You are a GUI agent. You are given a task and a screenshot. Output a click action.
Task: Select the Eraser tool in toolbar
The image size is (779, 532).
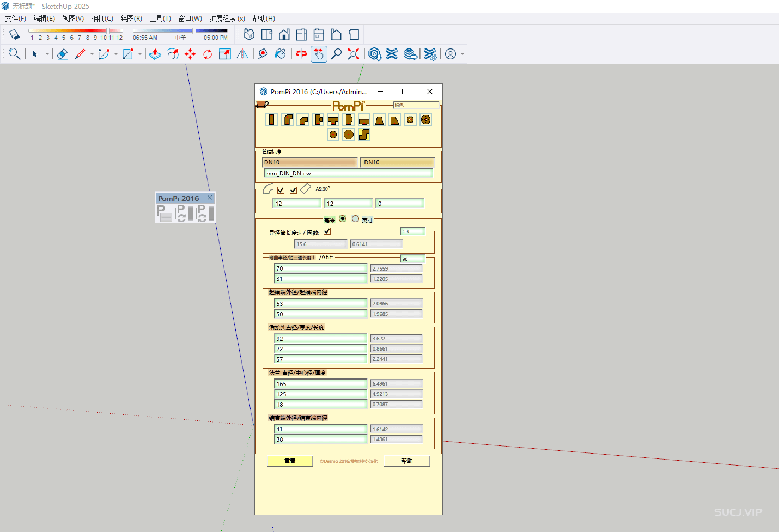(x=62, y=54)
